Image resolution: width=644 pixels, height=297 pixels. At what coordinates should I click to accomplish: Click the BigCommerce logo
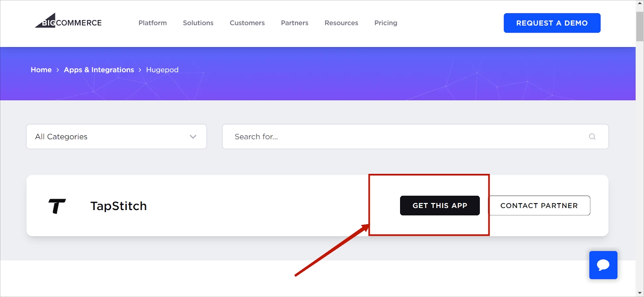click(68, 22)
